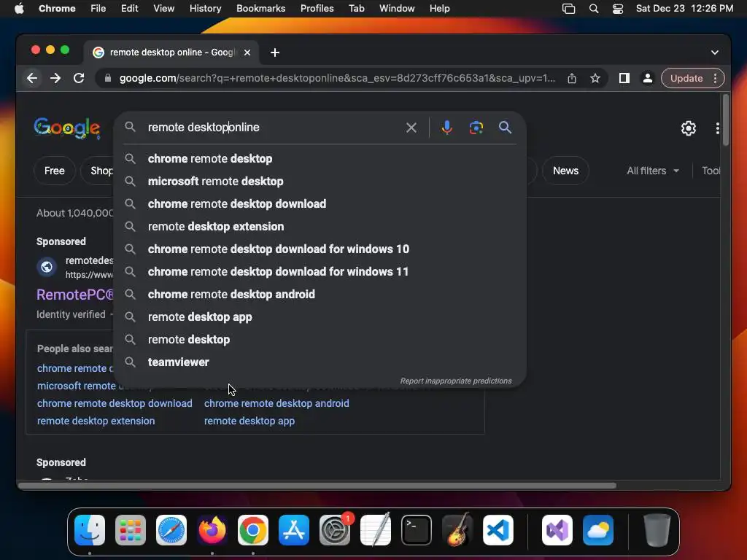Open Chrome profile avatar menu

pos(648,78)
